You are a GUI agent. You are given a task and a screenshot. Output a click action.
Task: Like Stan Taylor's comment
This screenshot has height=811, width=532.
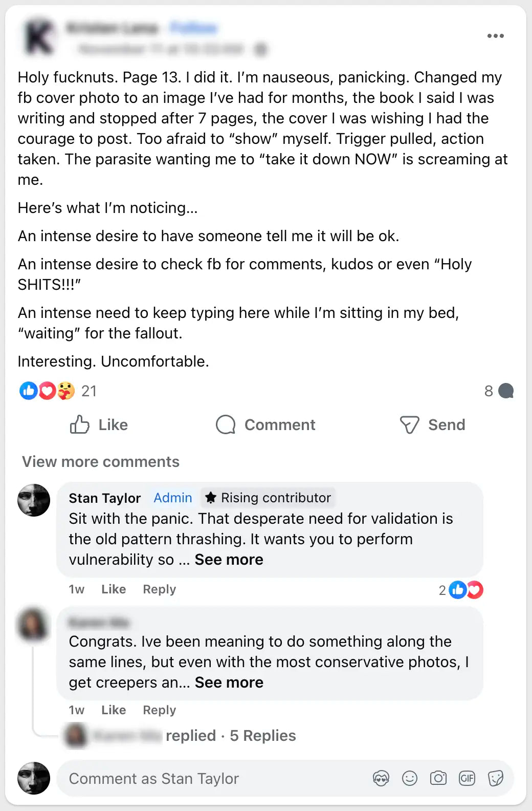click(113, 589)
